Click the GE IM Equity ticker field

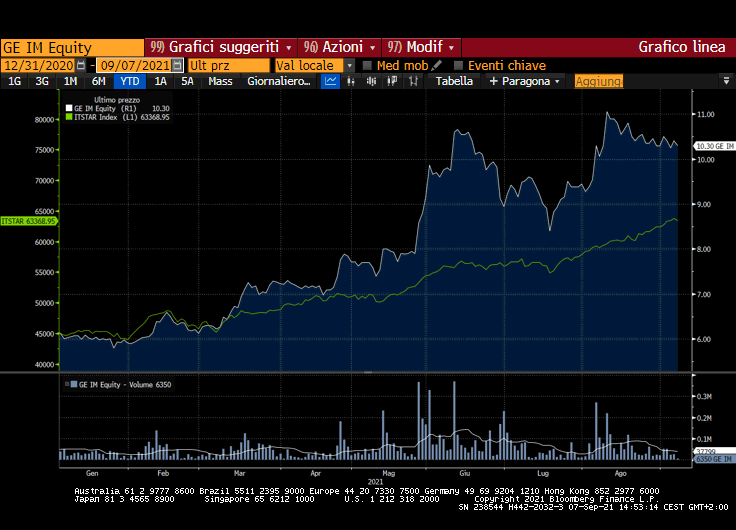72,47
